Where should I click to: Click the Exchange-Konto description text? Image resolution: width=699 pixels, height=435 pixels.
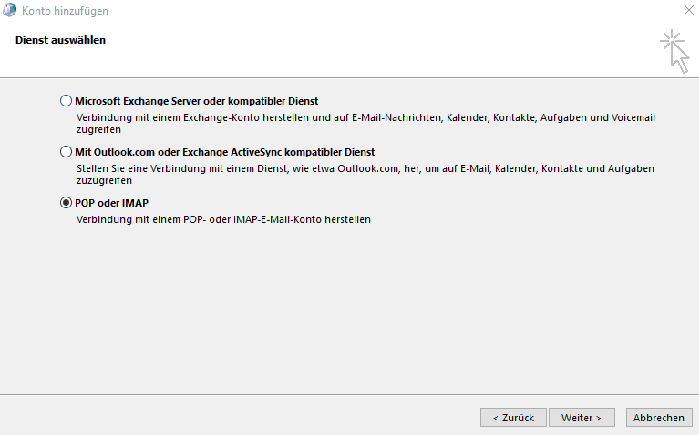pyautogui.click(x=366, y=123)
